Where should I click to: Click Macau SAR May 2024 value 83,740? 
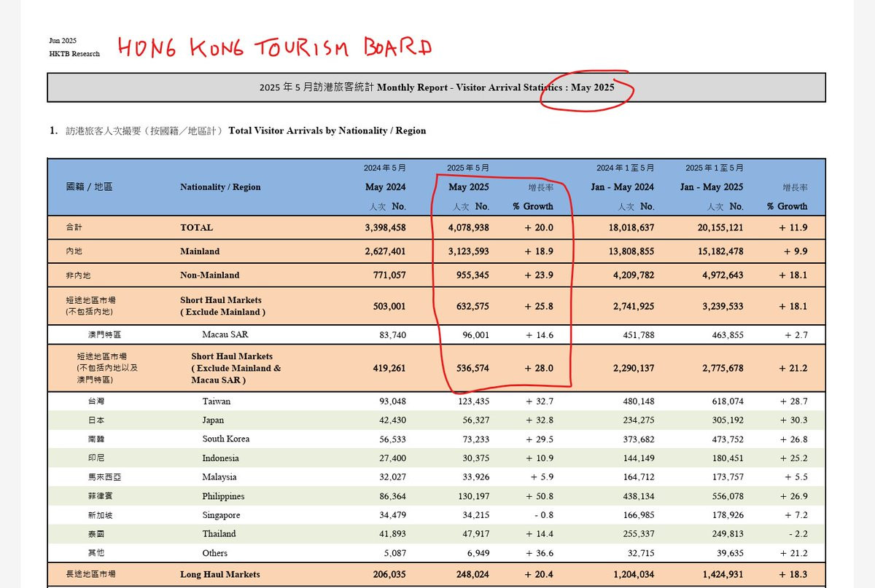pos(393,335)
